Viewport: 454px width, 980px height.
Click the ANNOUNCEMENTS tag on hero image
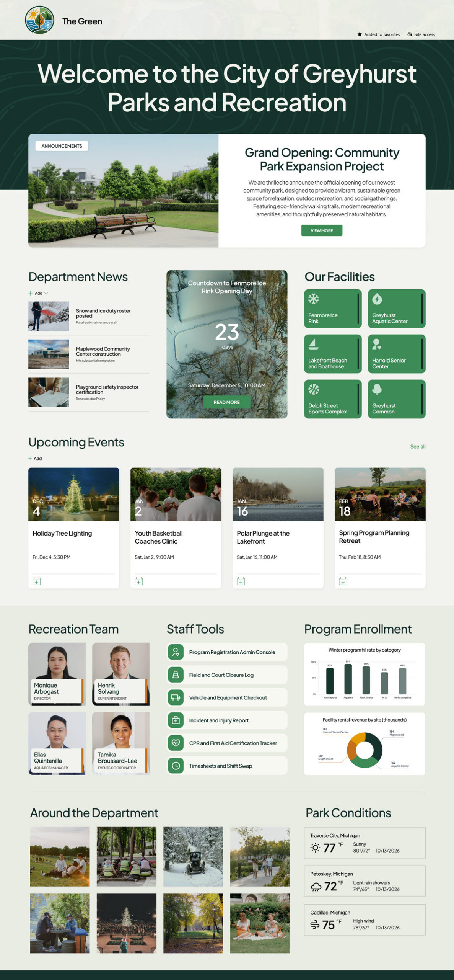[x=62, y=146]
